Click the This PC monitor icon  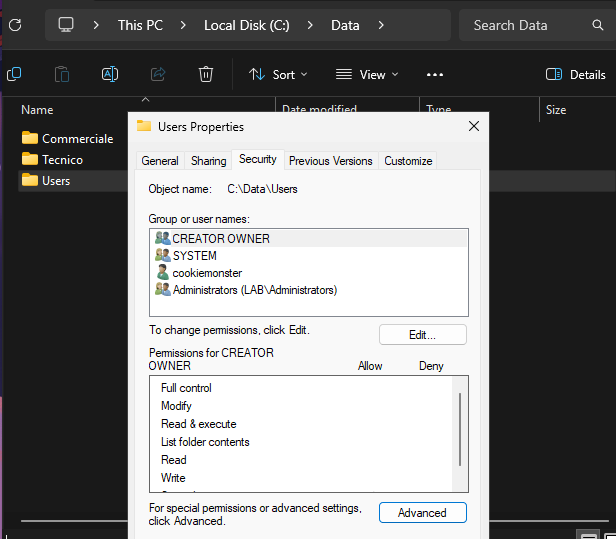[x=67, y=25]
